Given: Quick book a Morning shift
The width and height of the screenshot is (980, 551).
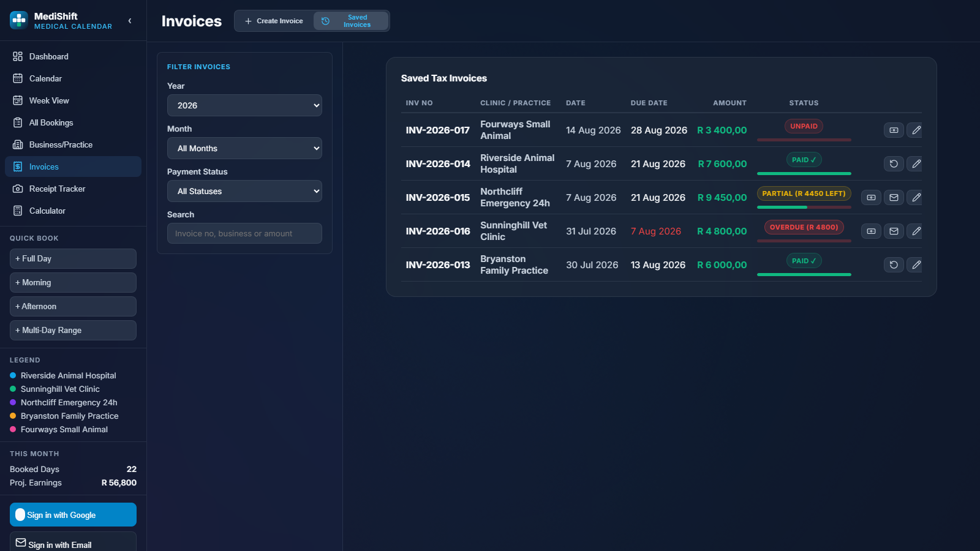Looking at the screenshot, I should pos(73,282).
